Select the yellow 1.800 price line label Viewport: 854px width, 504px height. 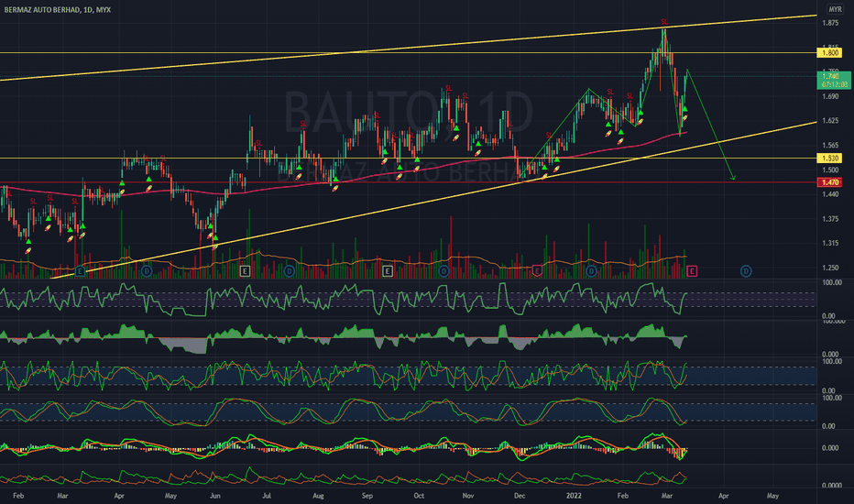[830, 53]
